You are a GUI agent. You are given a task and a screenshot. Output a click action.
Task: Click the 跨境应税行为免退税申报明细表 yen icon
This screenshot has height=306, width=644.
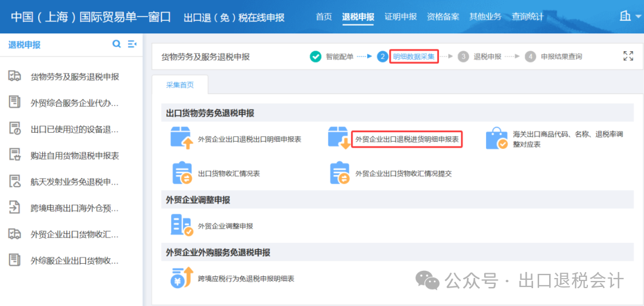point(181,277)
